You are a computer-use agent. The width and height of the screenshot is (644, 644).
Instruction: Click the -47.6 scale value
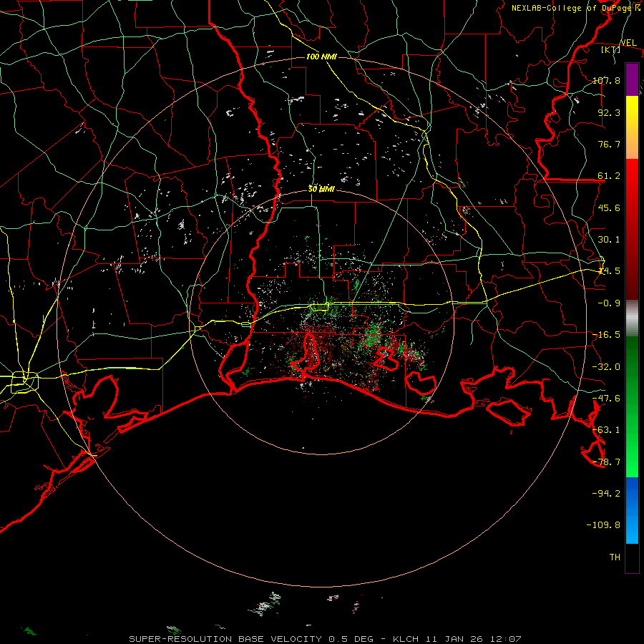606,399
